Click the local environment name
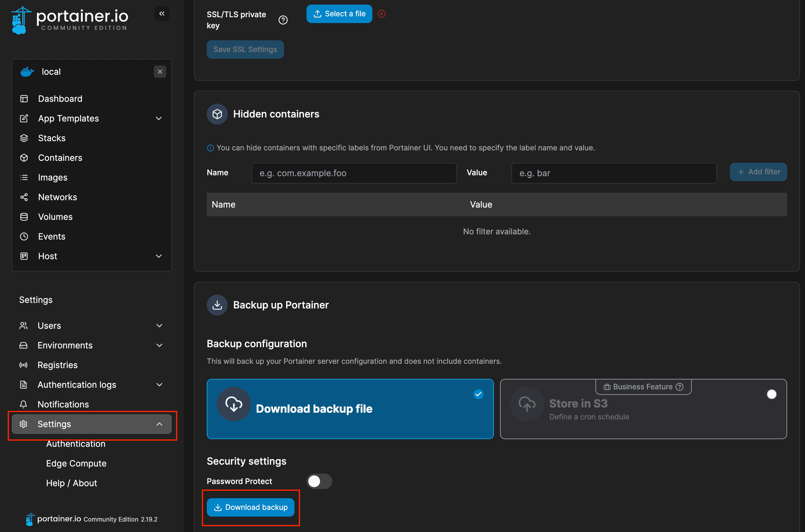This screenshot has width=805, height=532. point(51,72)
